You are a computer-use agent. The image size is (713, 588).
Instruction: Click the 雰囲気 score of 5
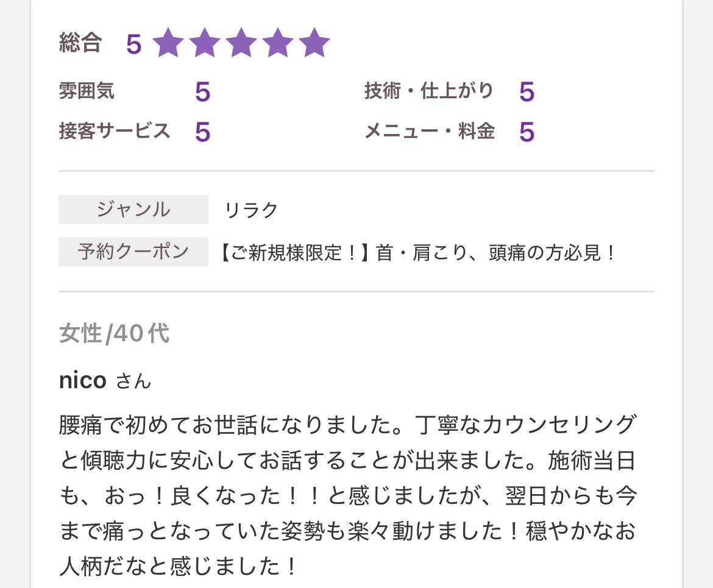(203, 93)
